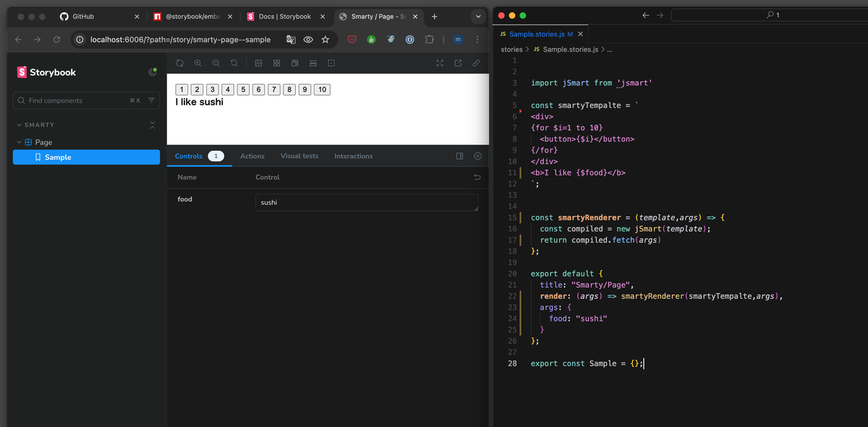Click the green thumbs-up extension icon

coord(371,40)
